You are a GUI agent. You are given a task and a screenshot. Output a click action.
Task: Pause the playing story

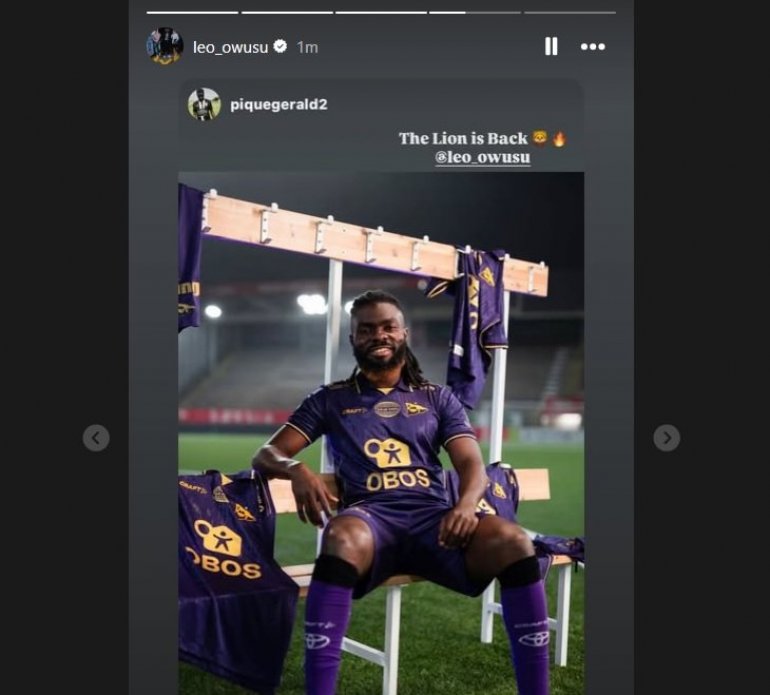[x=550, y=46]
